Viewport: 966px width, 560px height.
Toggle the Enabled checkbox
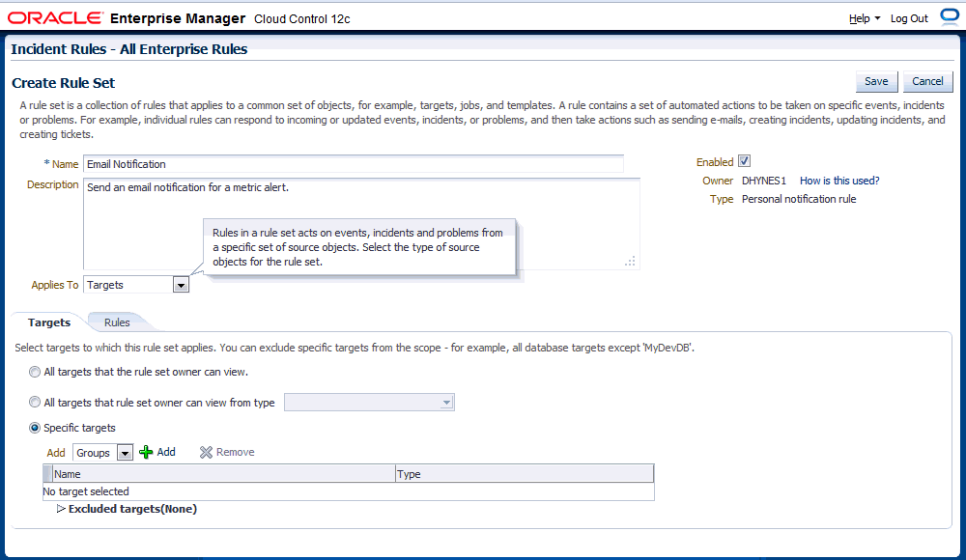point(744,161)
